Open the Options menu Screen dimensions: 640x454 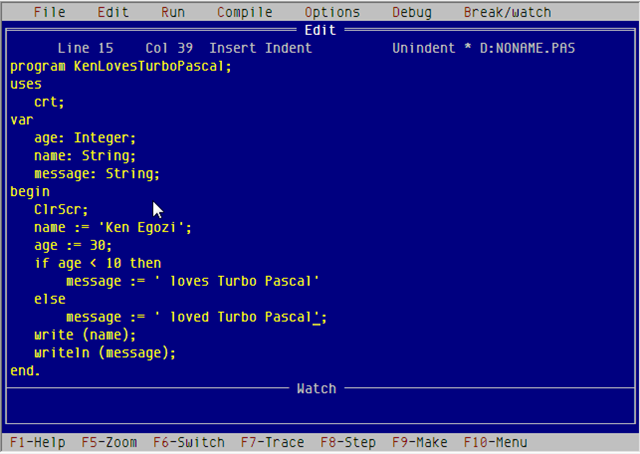click(332, 12)
